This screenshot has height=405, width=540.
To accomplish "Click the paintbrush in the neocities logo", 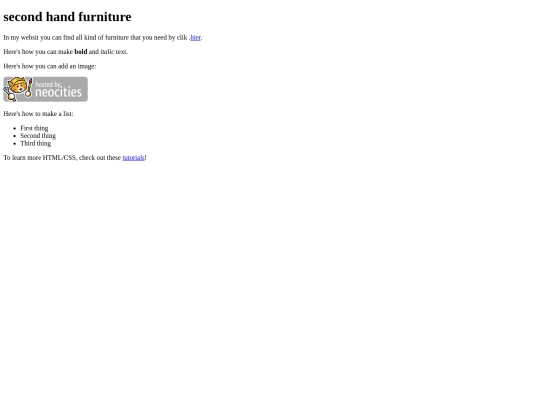I will pyautogui.click(x=29, y=87).
